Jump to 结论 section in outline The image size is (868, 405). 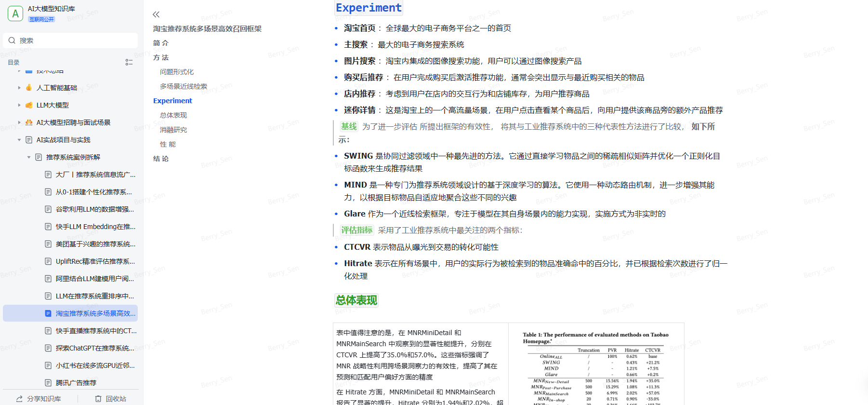[x=161, y=159]
